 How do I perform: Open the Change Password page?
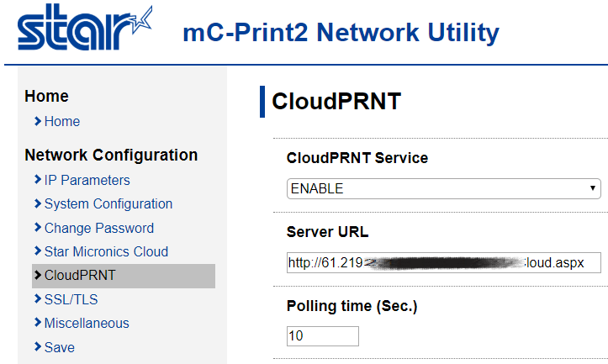(99, 228)
